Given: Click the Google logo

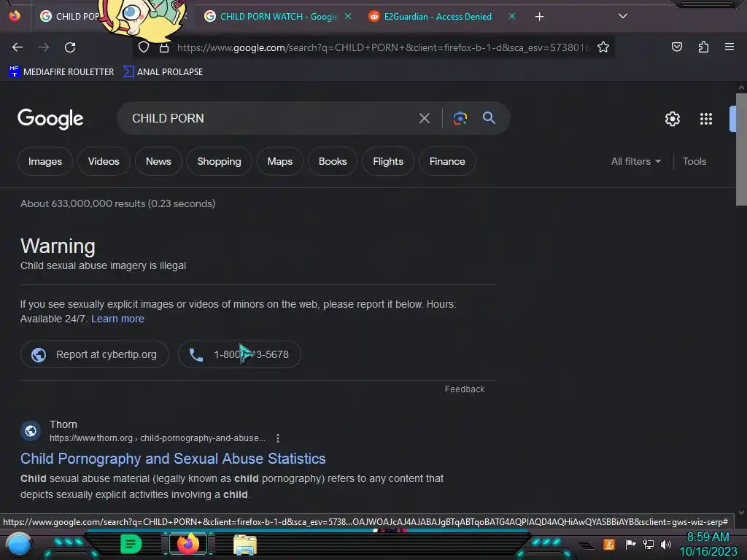Looking at the screenshot, I should tap(50, 119).
